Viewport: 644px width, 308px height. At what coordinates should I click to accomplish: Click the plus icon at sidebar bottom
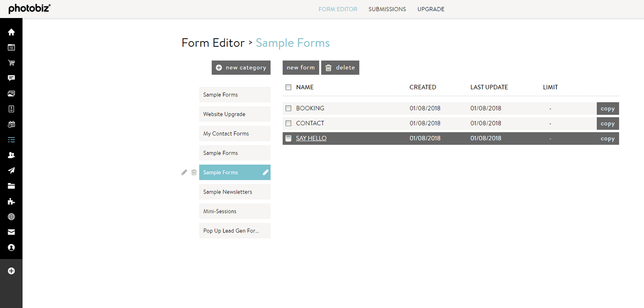[x=11, y=271]
